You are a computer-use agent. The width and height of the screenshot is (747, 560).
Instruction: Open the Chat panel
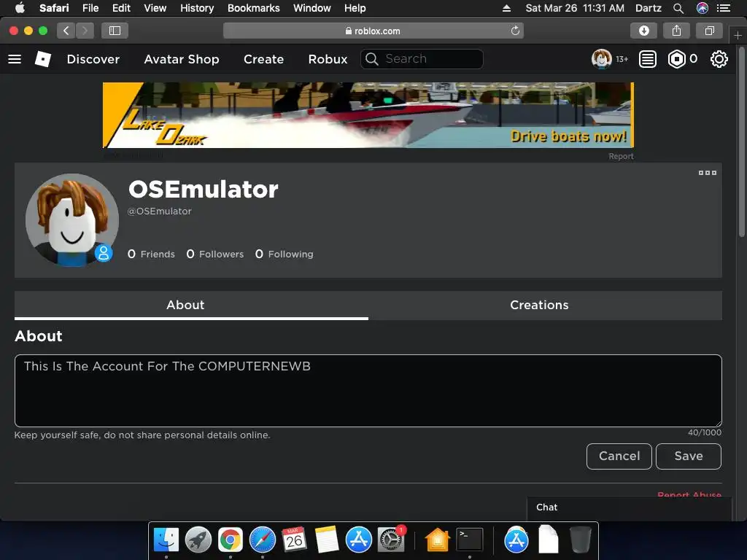629,507
